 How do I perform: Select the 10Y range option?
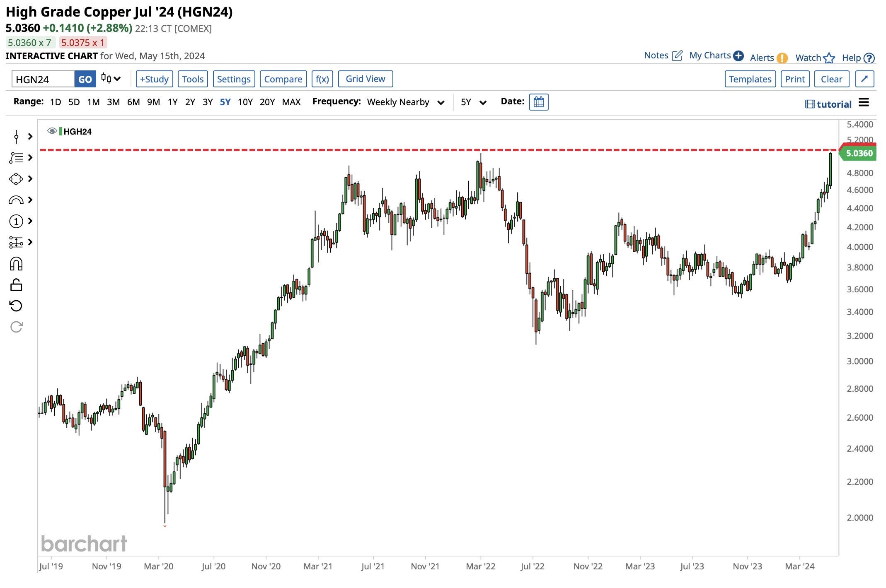click(245, 102)
